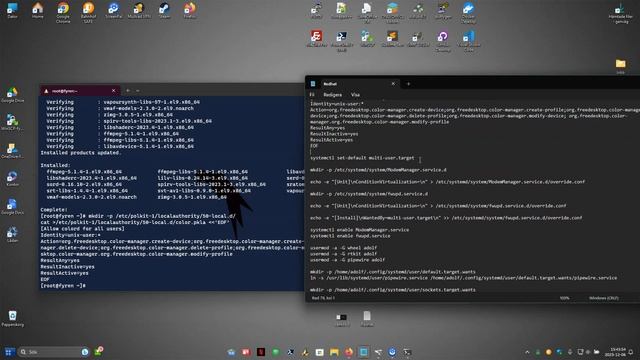The height and width of the screenshot is (360, 640).
Task: Open the Papperskorg recycle bin
Action: tap(12, 318)
